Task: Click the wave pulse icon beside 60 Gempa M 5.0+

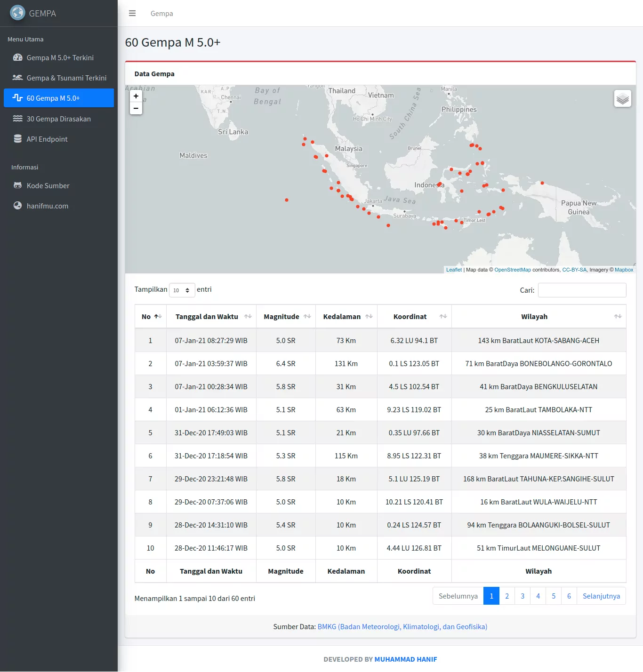Action: pyautogui.click(x=17, y=98)
